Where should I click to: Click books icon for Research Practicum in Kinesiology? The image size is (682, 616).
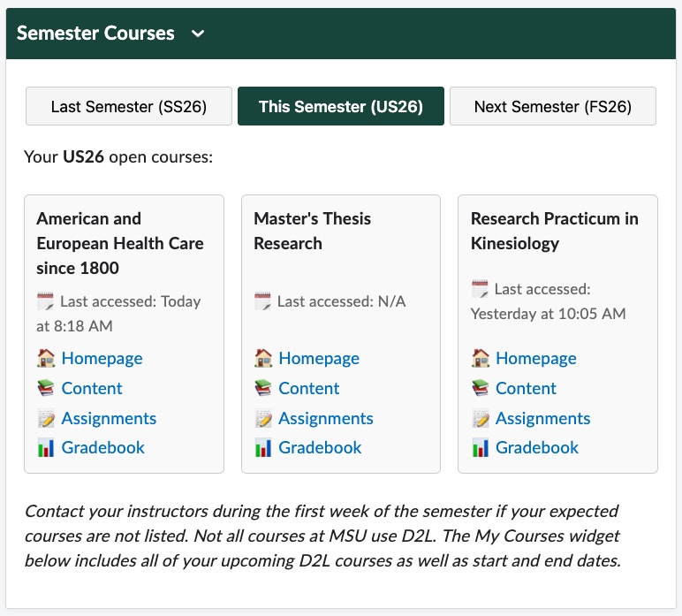point(481,388)
